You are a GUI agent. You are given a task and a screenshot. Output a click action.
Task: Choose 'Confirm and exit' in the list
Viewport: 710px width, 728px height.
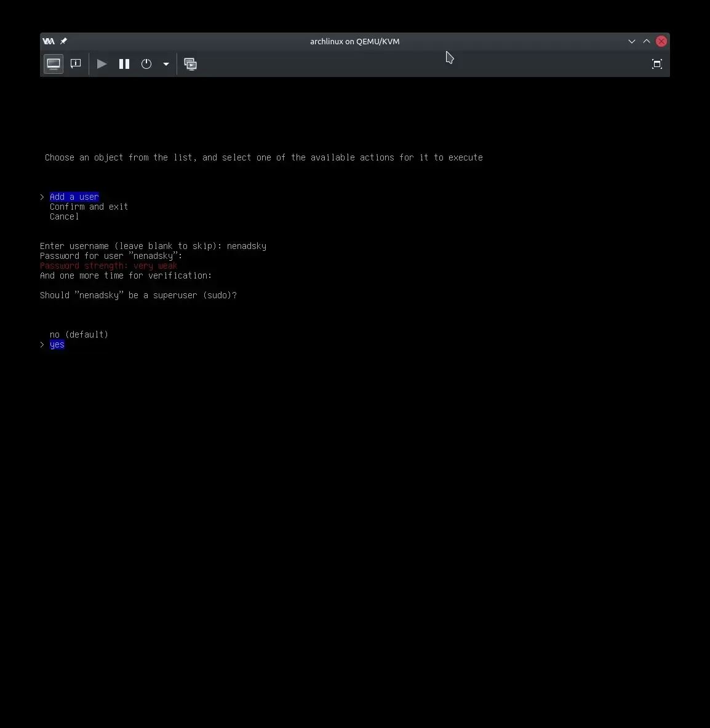pos(89,207)
